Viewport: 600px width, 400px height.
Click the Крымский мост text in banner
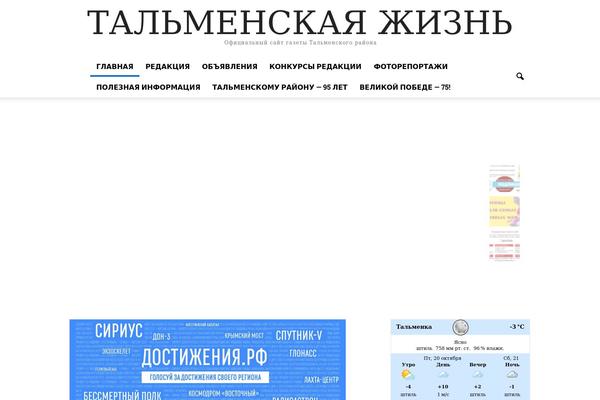click(244, 336)
